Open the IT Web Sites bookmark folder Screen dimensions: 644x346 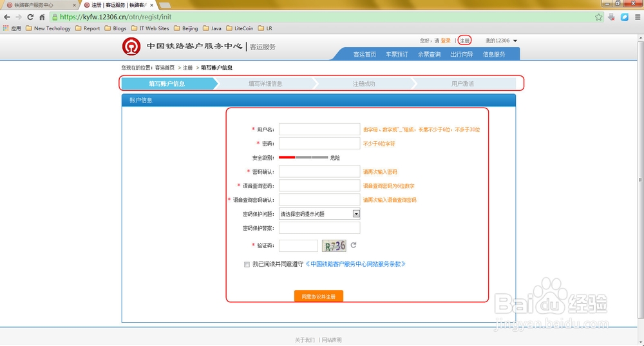[x=150, y=28]
